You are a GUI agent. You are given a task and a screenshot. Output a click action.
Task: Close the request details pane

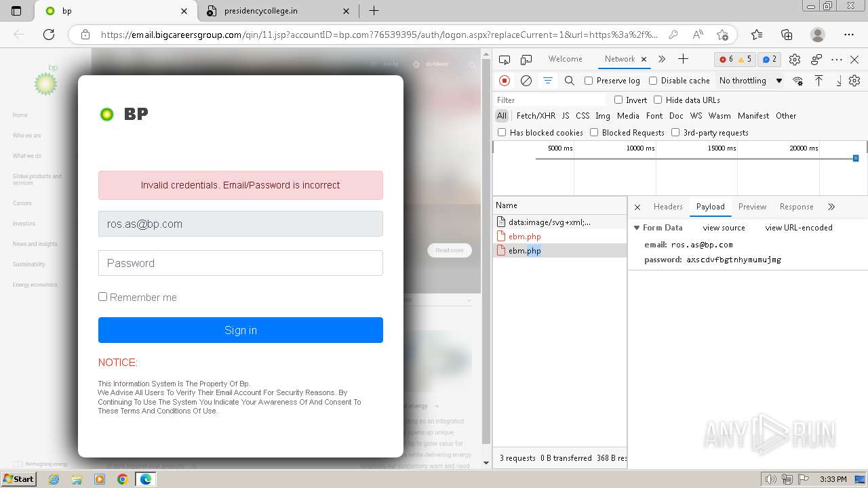(x=637, y=207)
